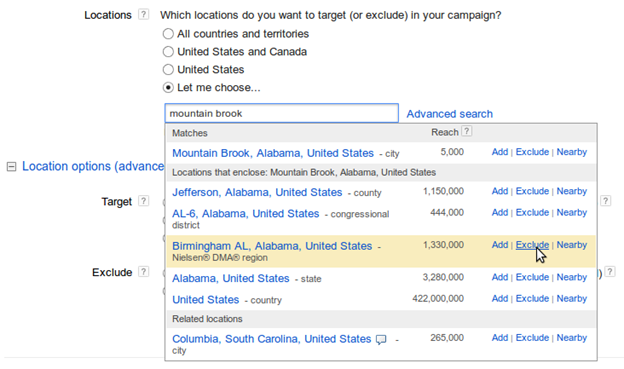Image resolution: width=624 pixels, height=369 pixels.
Task: Click the Exclude label help icon
Action: pyautogui.click(x=143, y=272)
